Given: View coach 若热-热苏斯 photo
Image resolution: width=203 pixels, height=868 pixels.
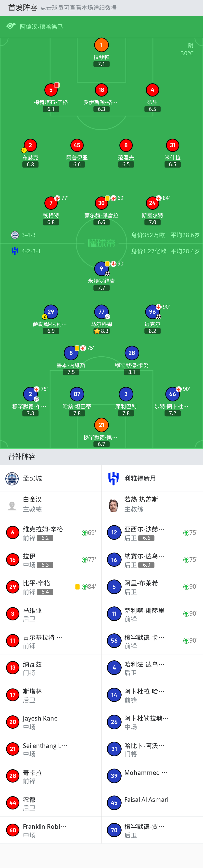Looking at the screenshot, I should click(x=114, y=506).
